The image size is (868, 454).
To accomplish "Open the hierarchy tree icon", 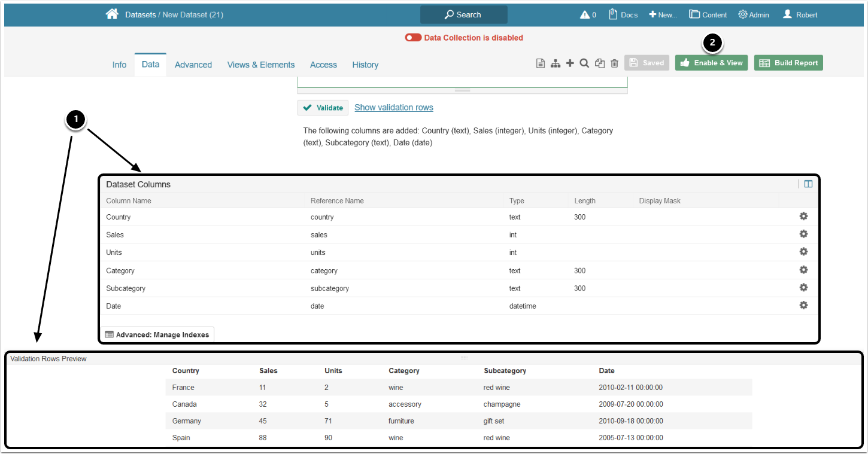I will click(x=556, y=63).
